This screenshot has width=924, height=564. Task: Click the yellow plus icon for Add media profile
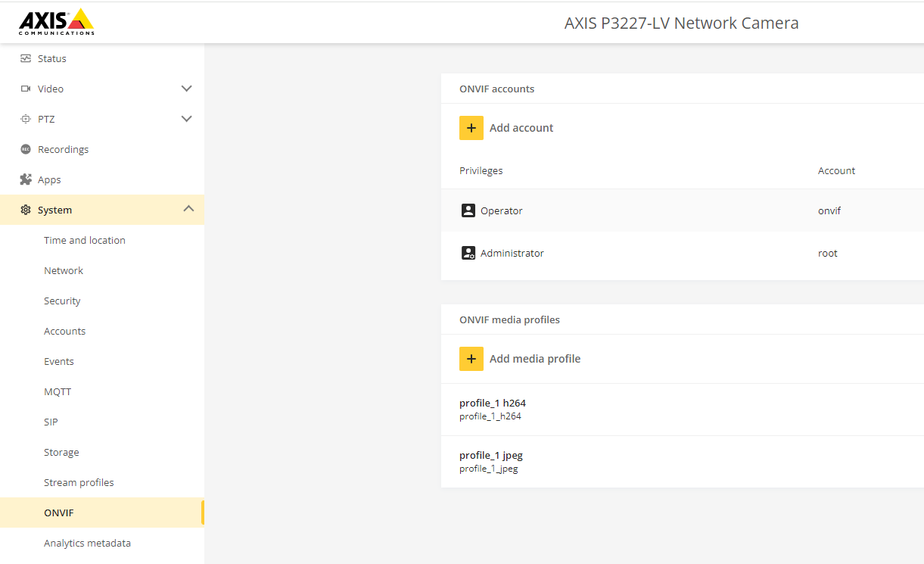coord(471,359)
